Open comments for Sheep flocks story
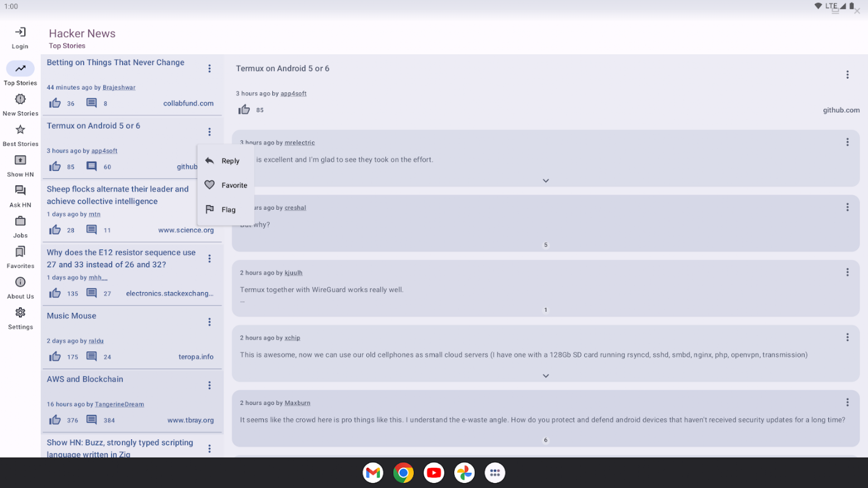Image resolution: width=868 pixels, height=488 pixels. coord(92,230)
